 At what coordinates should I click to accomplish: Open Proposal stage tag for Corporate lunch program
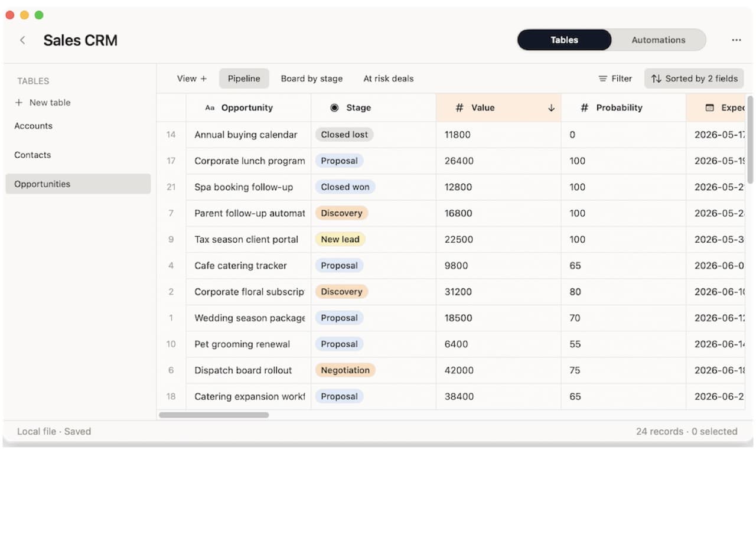click(x=339, y=161)
